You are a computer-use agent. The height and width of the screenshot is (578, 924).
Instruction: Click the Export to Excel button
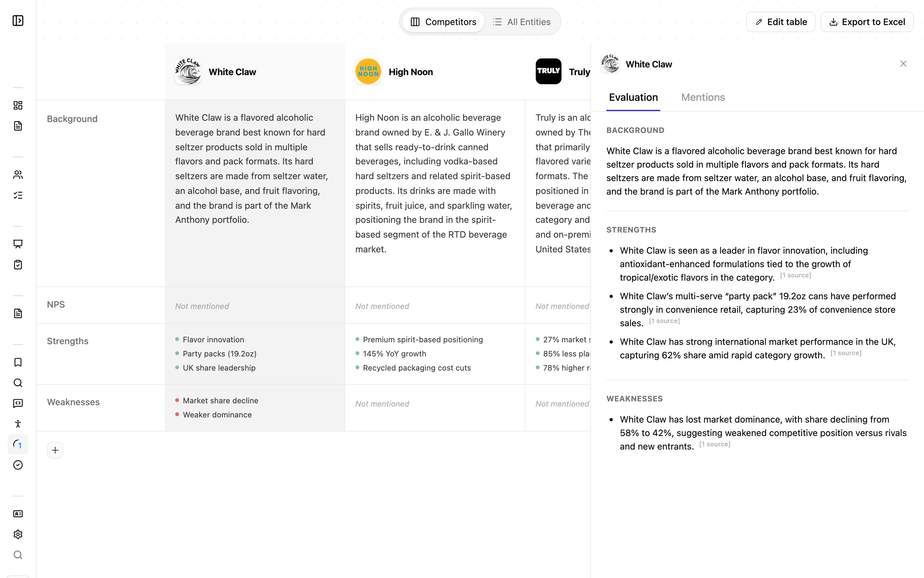[x=867, y=22]
